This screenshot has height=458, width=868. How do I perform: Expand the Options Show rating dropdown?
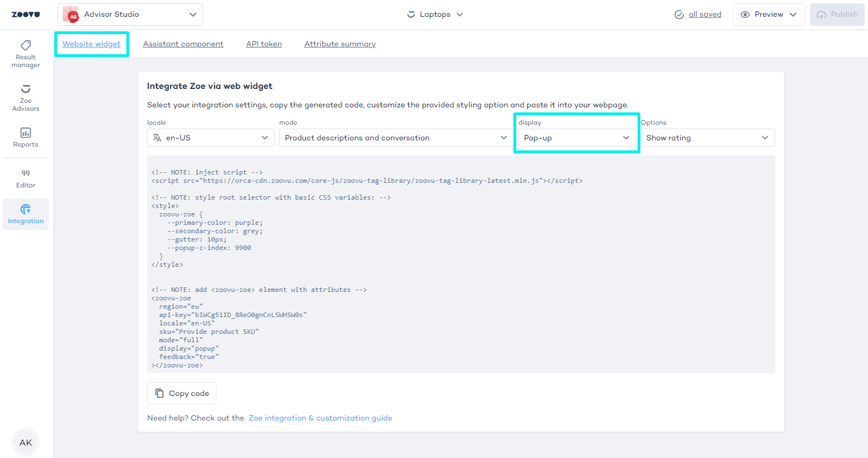pos(707,138)
